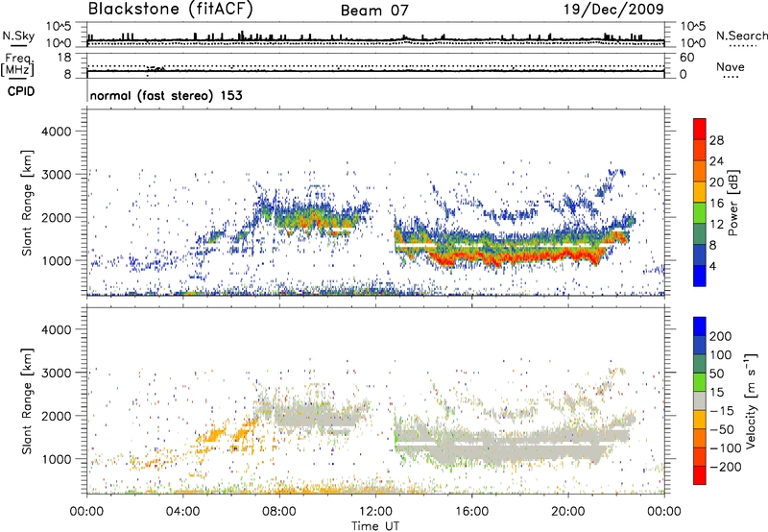Click the 'Time UT' axis title
The height and width of the screenshot is (532, 768).
pos(375,526)
